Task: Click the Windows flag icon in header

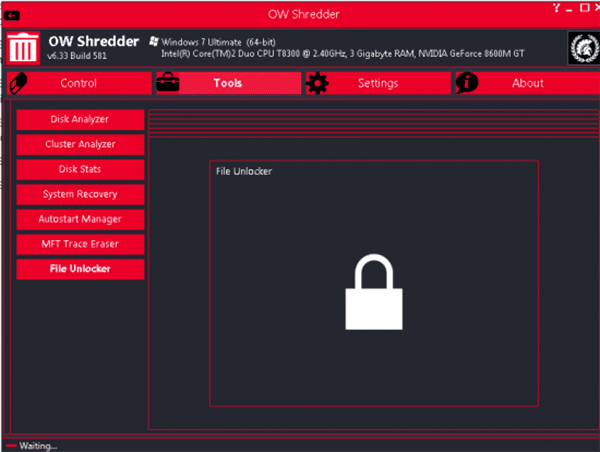Action: 154,41
